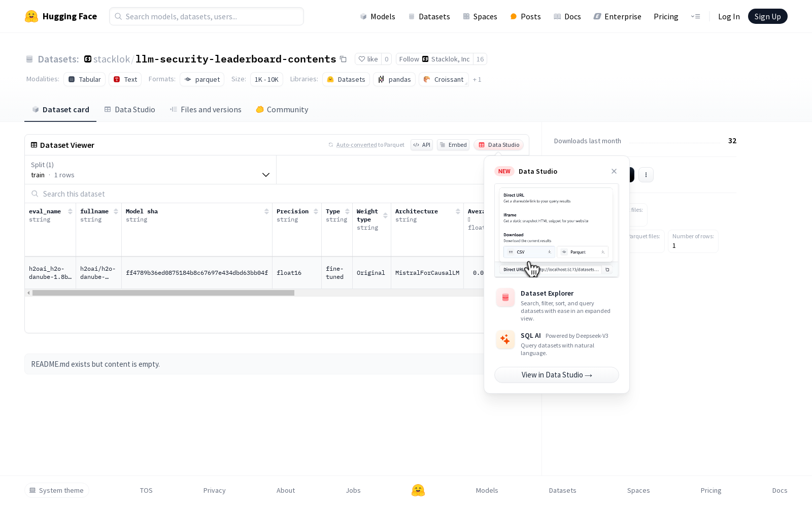Toggle the System theme button
Screen dimensions: 812x508
pyautogui.click(x=57, y=490)
